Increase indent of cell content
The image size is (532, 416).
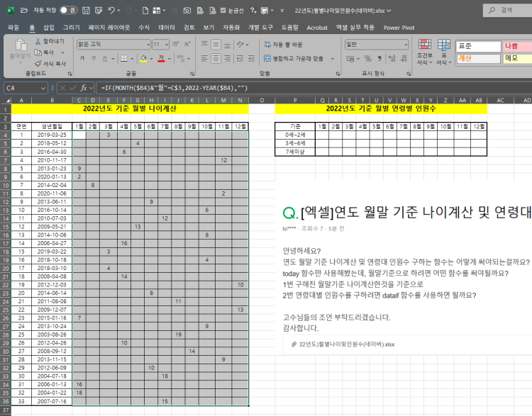coord(251,59)
